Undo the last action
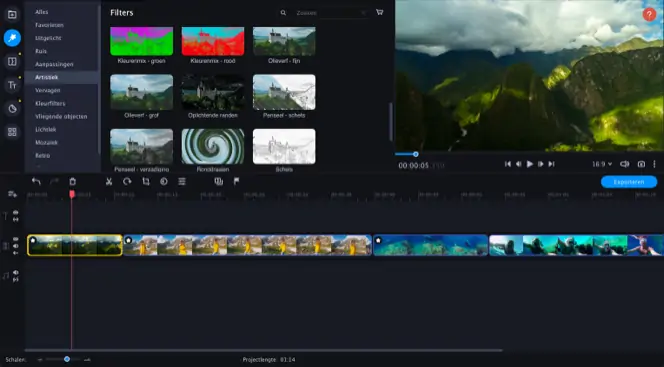664x367 pixels. coord(36,182)
